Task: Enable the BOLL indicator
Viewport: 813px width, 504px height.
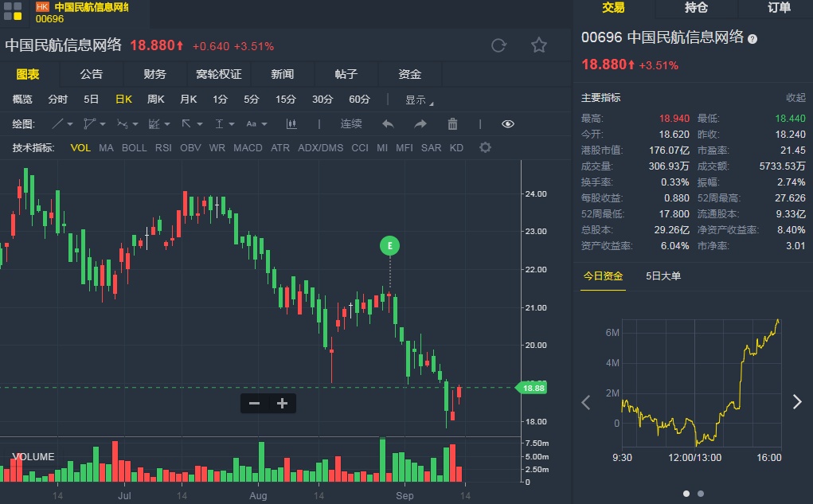Action: pyautogui.click(x=134, y=147)
